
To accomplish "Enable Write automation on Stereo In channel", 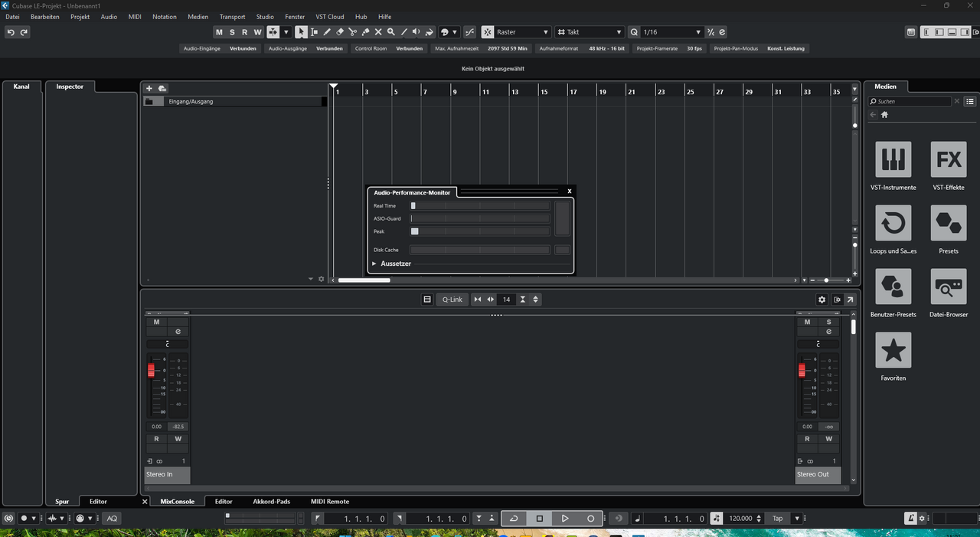I will tap(178, 439).
